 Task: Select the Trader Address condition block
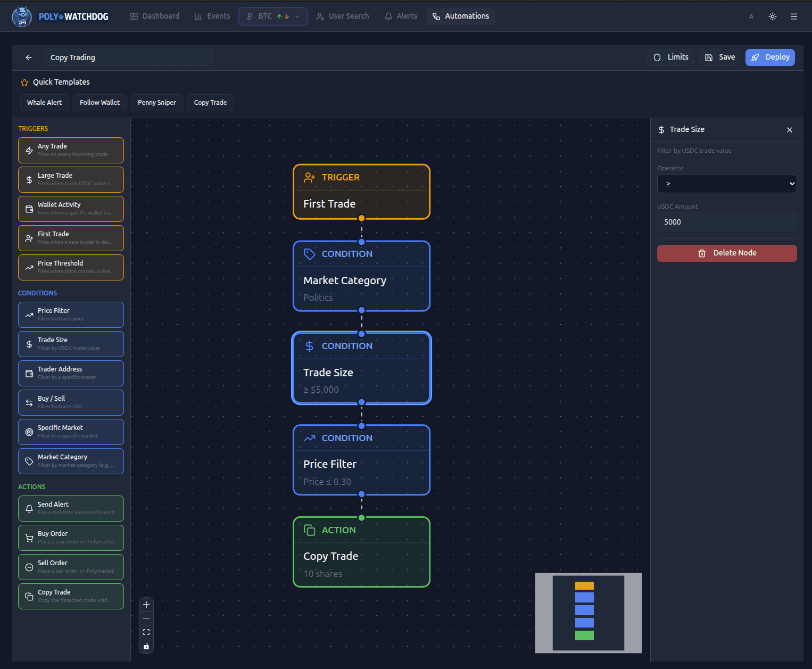click(x=71, y=374)
